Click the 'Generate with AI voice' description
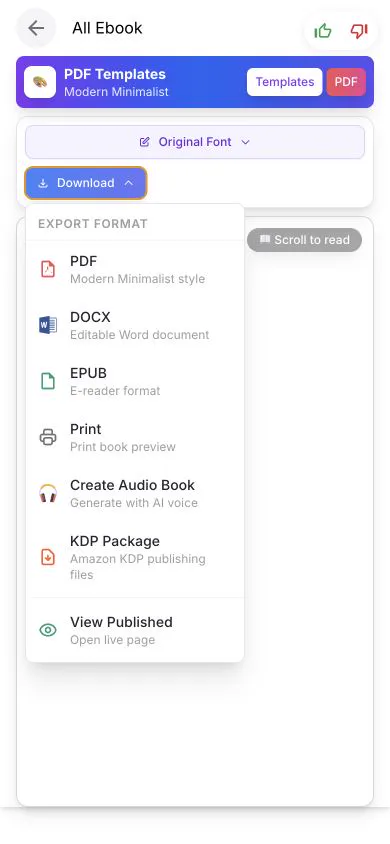Image resolution: width=390 pixels, height=844 pixels. (x=134, y=503)
